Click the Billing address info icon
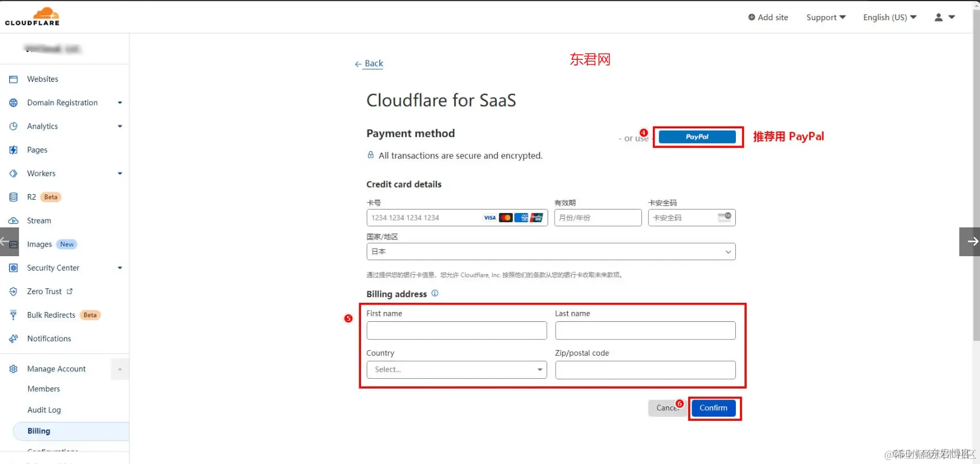The width and height of the screenshot is (980, 464). 435,293
